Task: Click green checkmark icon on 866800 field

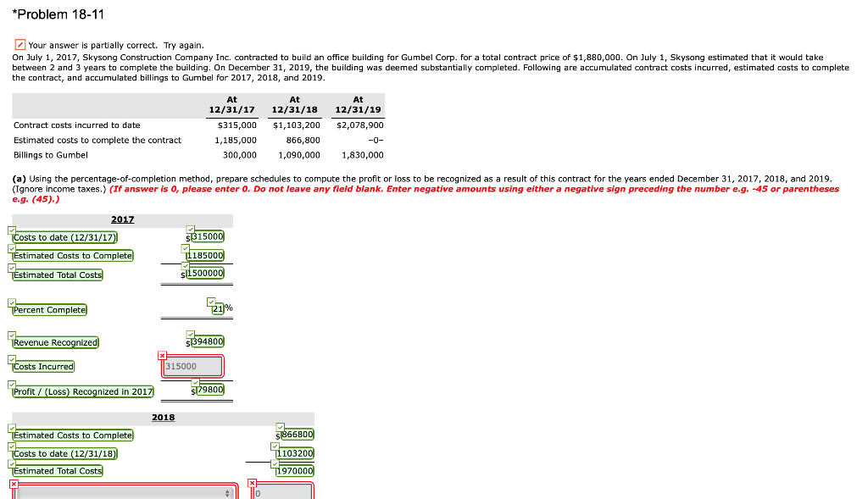Action: click(280, 427)
